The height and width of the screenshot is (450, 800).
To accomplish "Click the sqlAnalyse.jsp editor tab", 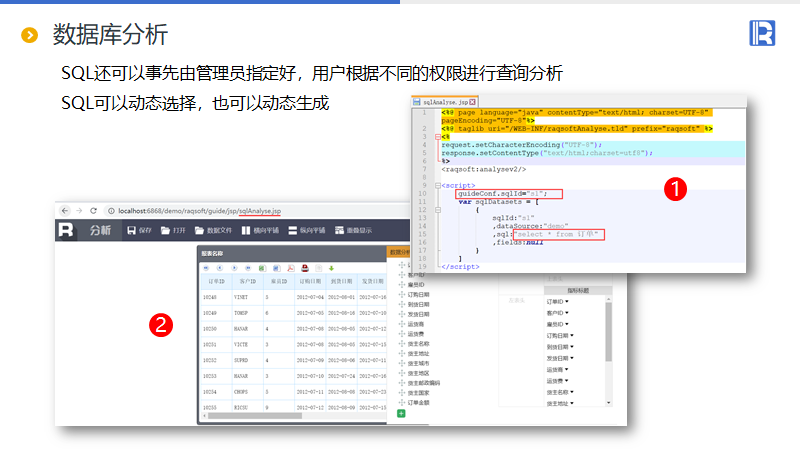I will [x=445, y=102].
